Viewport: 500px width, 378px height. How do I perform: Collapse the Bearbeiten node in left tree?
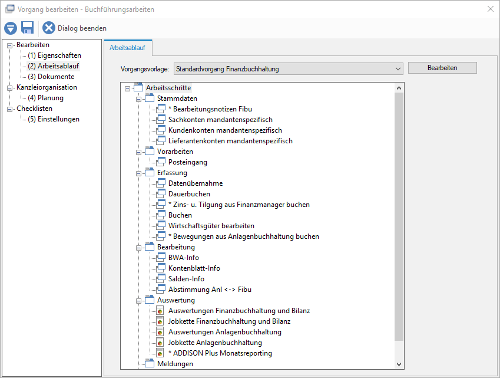coord(10,45)
